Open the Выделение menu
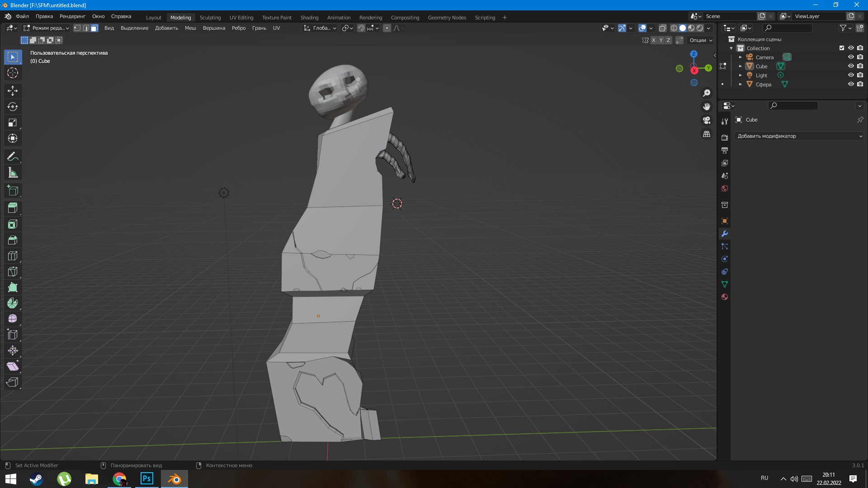Screen dimensions: 868x488 point(134,28)
